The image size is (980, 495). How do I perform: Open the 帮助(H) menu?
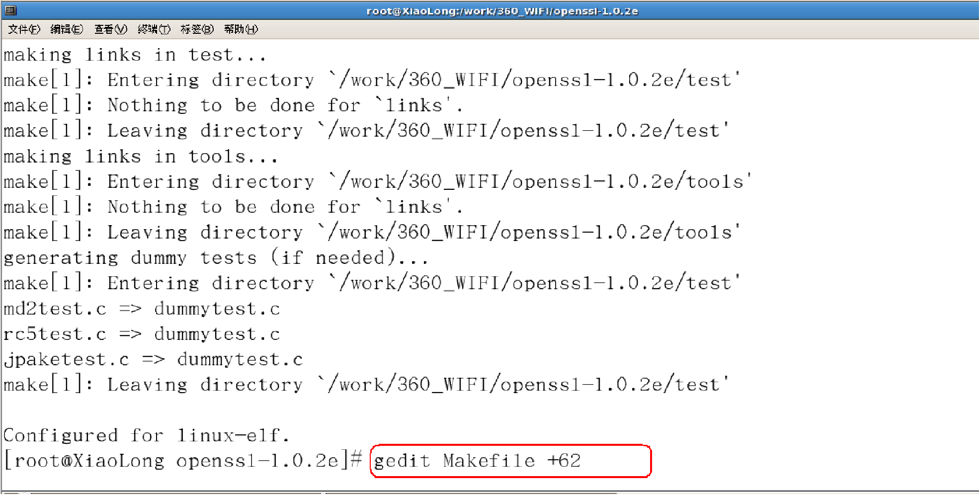tap(241, 29)
